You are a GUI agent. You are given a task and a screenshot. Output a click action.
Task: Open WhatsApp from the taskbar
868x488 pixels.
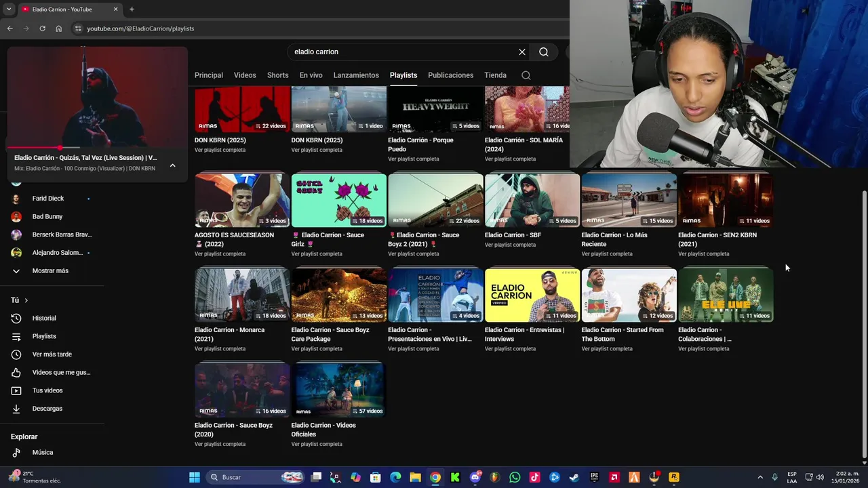coord(515,477)
